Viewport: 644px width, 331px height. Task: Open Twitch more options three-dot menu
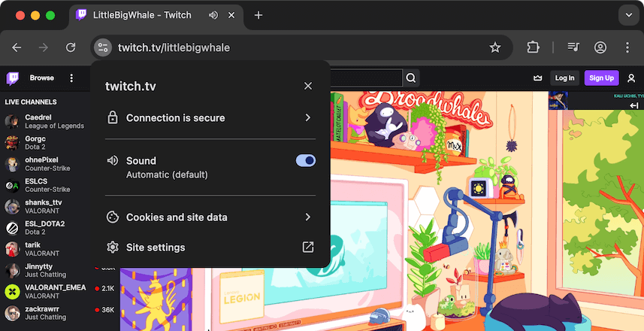pos(71,78)
